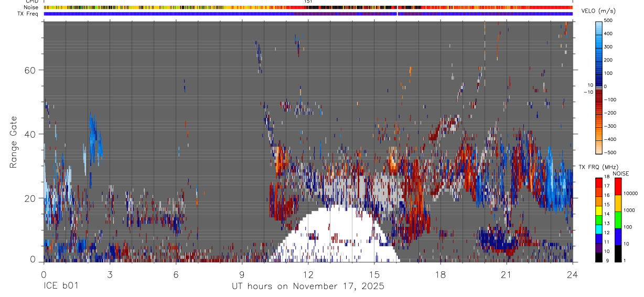The width and height of the screenshot is (644, 297).
Task: Pick the red top segment of NOISE bar
Action: pyautogui.click(x=618, y=186)
